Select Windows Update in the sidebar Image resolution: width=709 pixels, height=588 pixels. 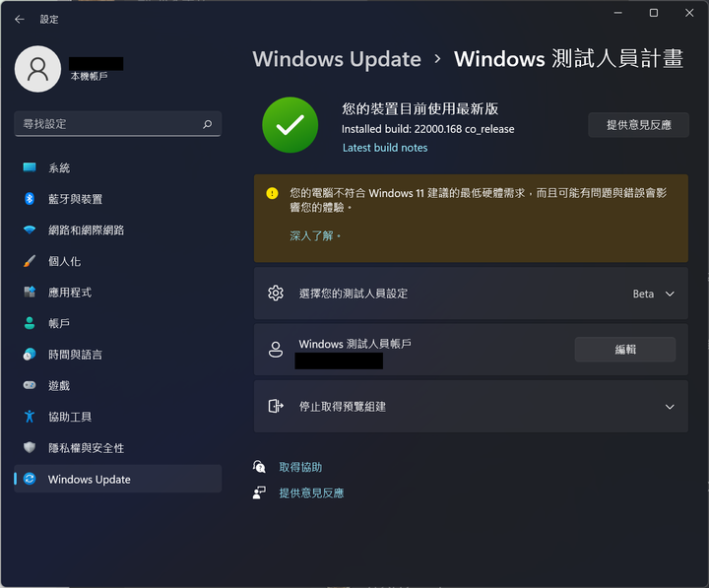click(x=117, y=479)
